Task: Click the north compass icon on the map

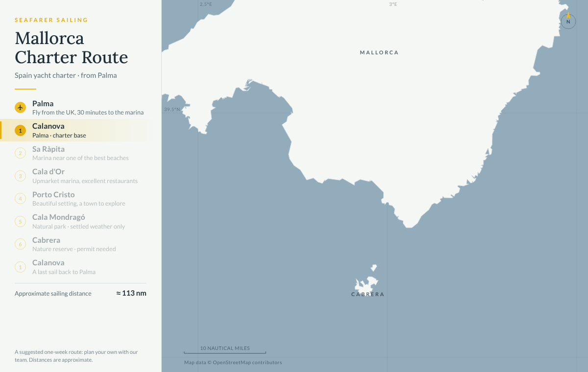Action: (568, 21)
